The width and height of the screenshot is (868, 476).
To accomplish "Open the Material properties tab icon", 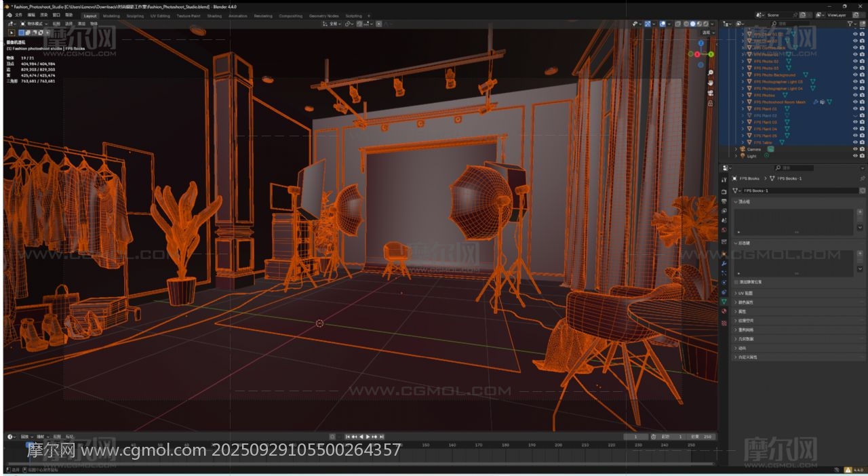I will coord(724,311).
